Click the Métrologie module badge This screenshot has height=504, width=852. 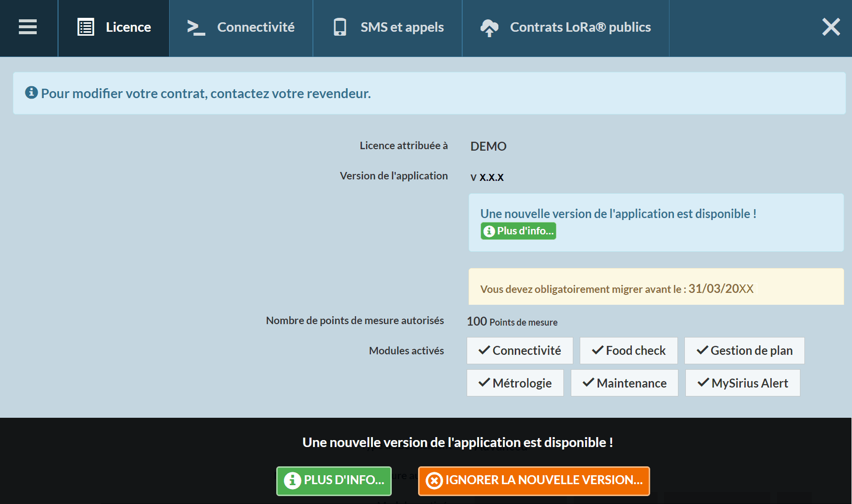(x=515, y=383)
